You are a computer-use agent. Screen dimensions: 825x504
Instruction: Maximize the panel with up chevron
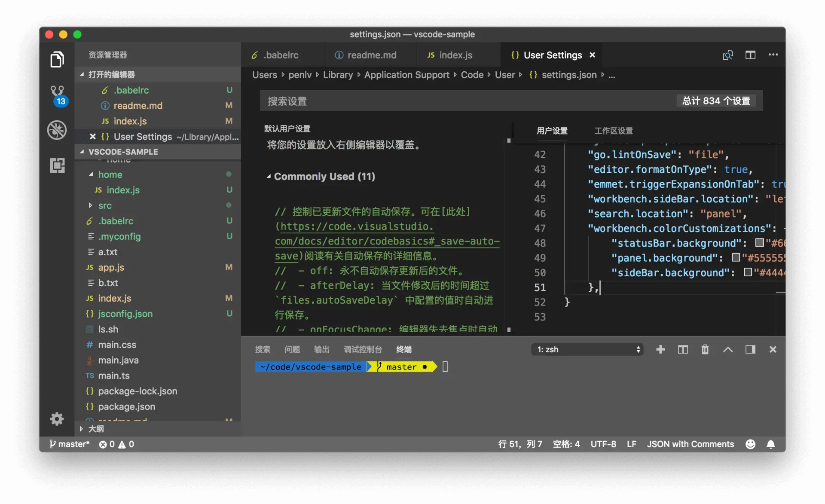pos(728,349)
